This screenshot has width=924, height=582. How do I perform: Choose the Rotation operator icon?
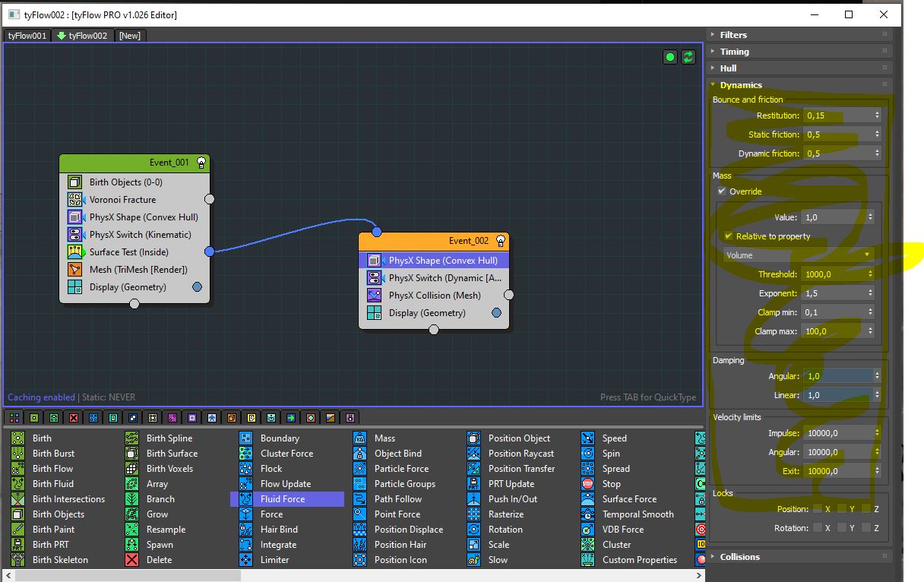pos(473,530)
